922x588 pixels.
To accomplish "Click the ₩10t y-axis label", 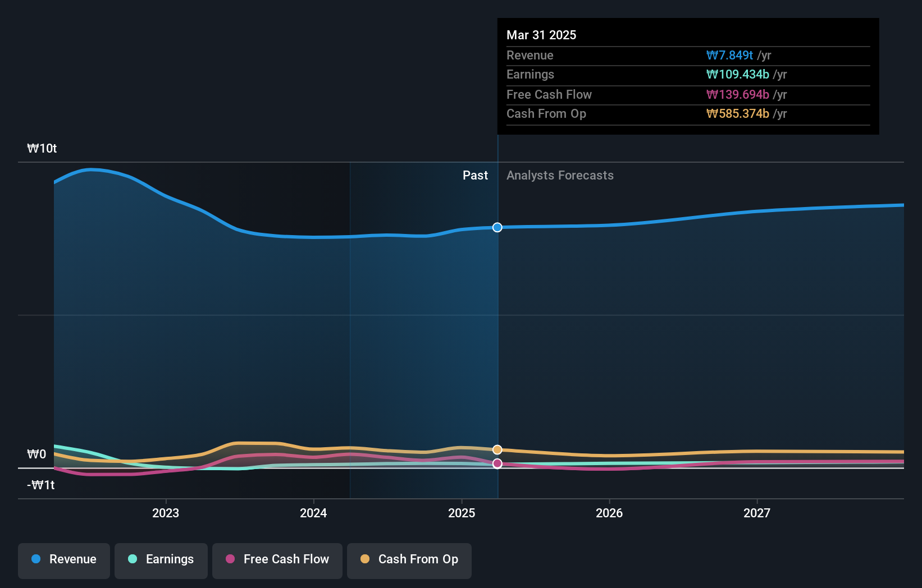I will (42, 148).
